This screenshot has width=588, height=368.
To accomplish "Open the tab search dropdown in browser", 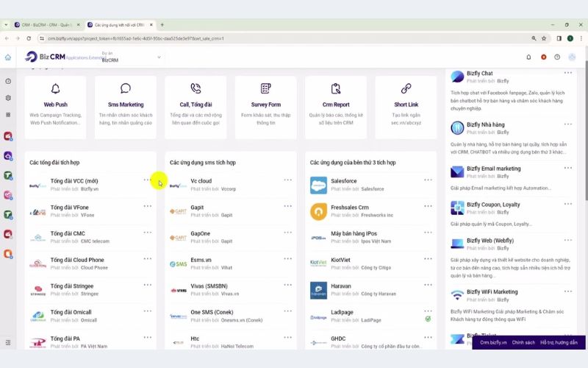I will click(x=6, y=25).
